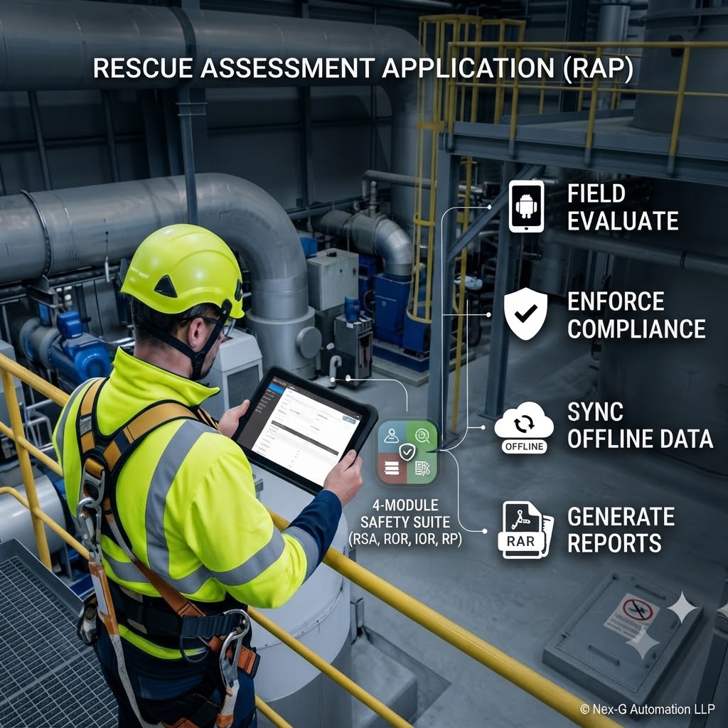Click the OFFLINE badge under the cloud

[x=524, y=446]
